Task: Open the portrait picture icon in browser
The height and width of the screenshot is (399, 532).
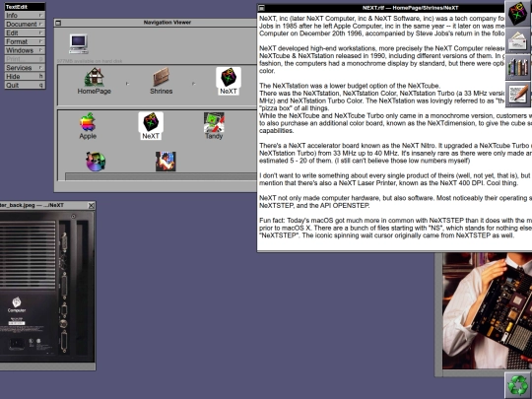Action: pyautogui.click(x=166, y=162)
